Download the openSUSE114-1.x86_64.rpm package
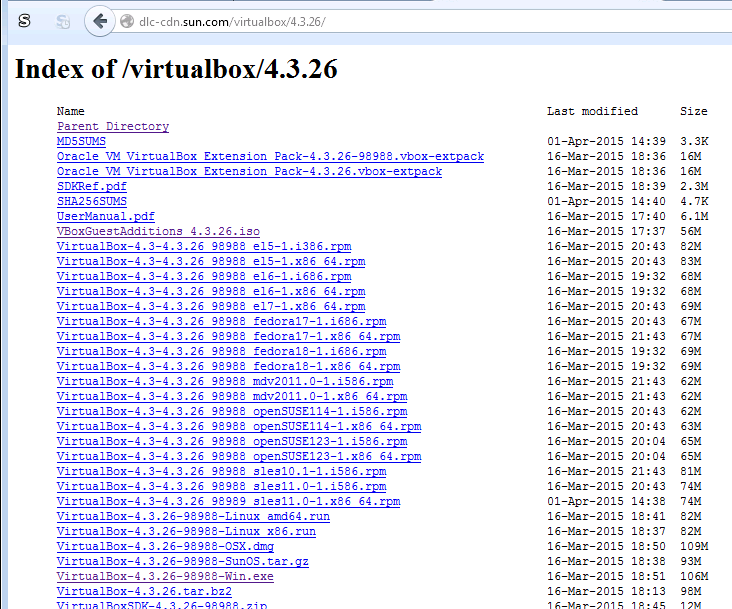This screenshot has height=609, width=732. [x=239, y=426]
